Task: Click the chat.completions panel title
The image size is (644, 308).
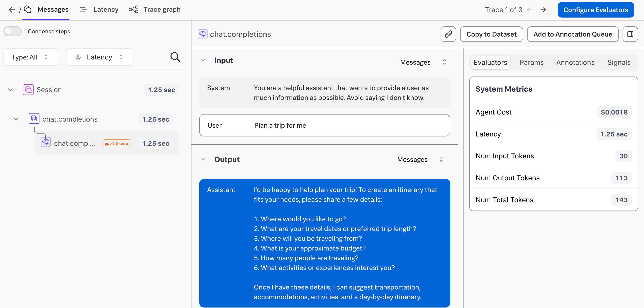Action: [240, 34]
